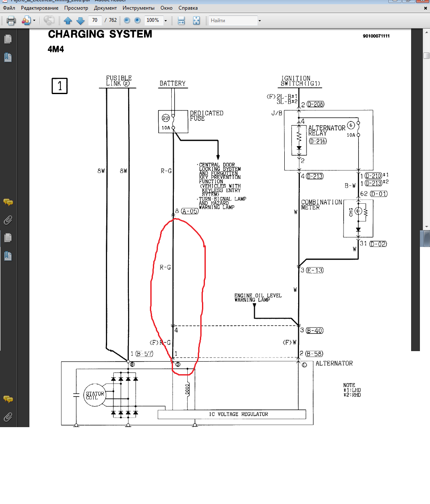430x504 pixels.
Task: Open the Справка menu
Action: click(x=188, y=8)
